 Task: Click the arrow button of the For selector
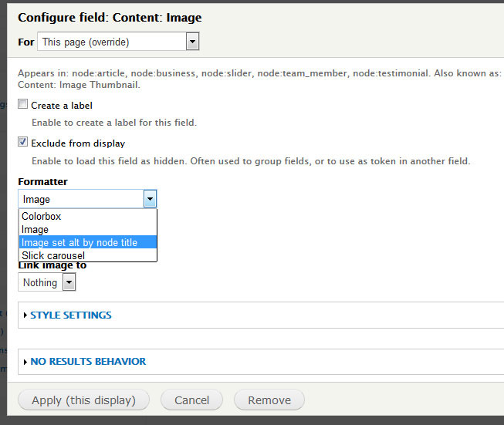coord(192,42)
